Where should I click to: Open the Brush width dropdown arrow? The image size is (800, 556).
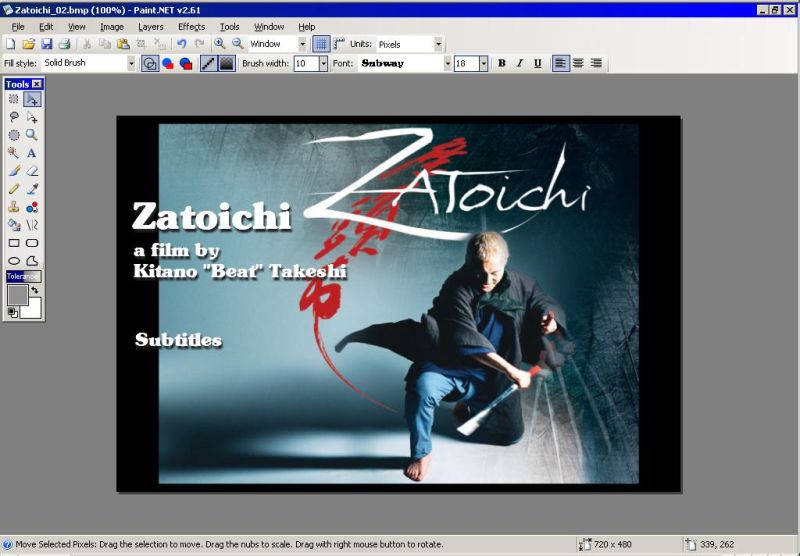tap(323, 63)
